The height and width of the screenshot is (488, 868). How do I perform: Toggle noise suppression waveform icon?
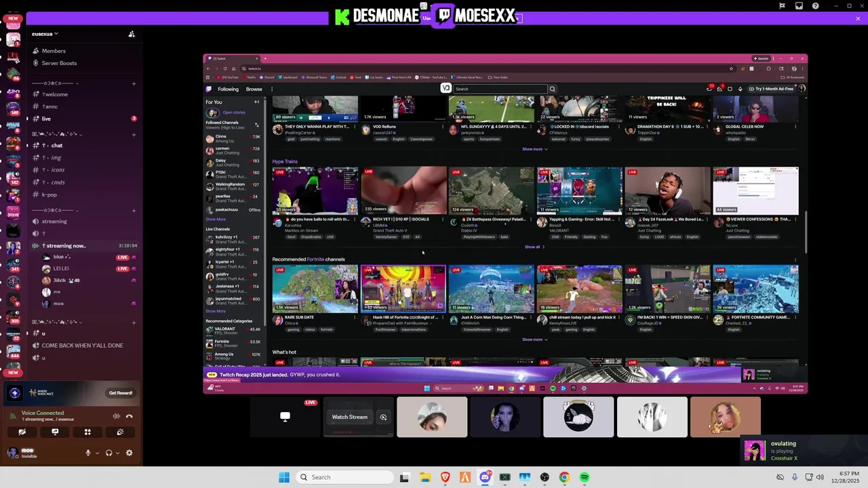[117, 416]
